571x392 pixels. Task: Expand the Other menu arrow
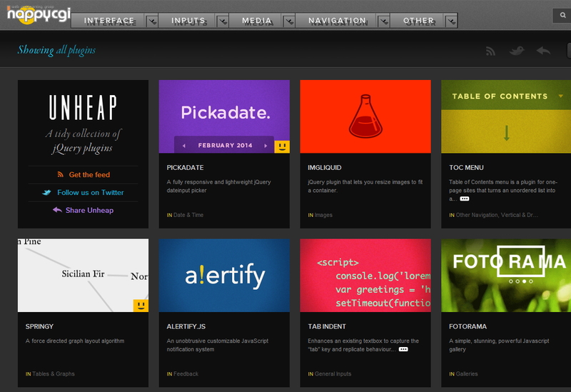[x=452, y=21]
